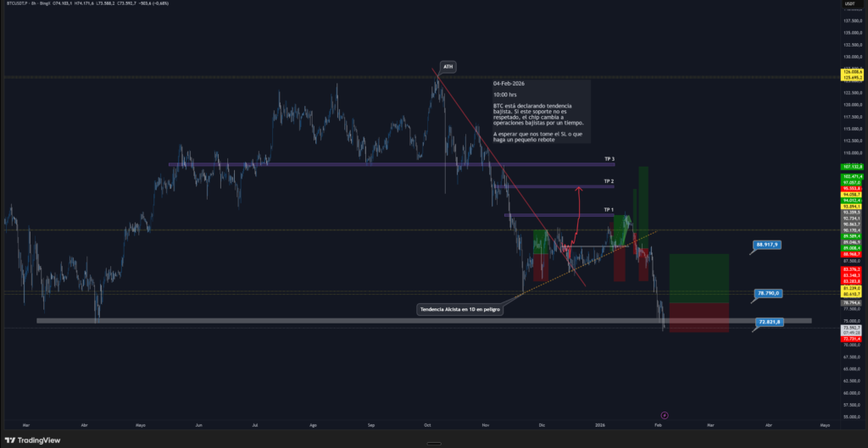
Task: Select the 04-Feb-2026 text note
Action: (x=541, y=111)
